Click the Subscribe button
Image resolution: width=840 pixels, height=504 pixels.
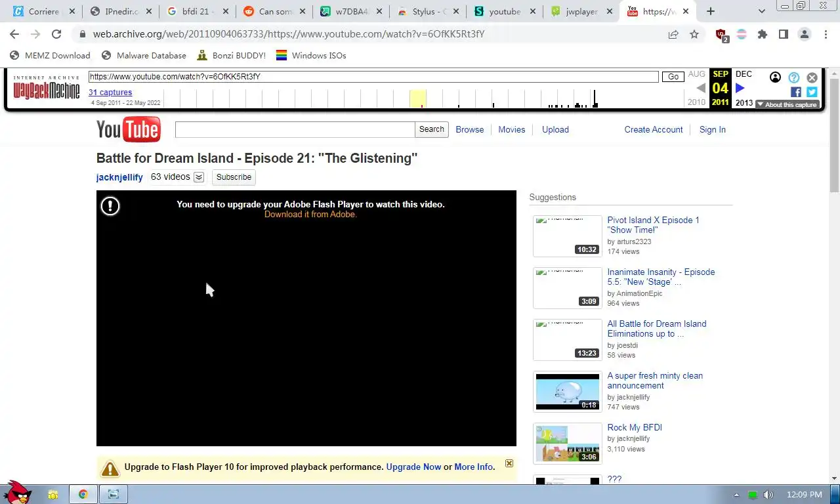point(234,177)
